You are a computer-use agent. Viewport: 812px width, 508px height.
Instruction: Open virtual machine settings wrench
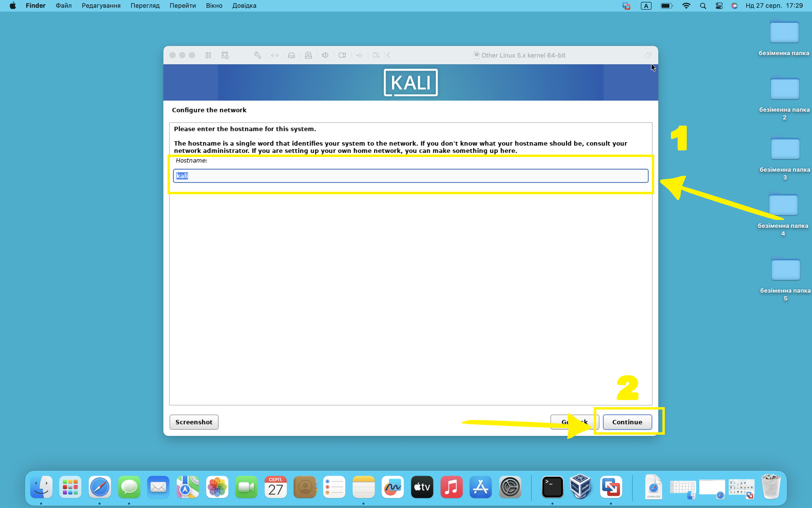(x=257, y=55)
